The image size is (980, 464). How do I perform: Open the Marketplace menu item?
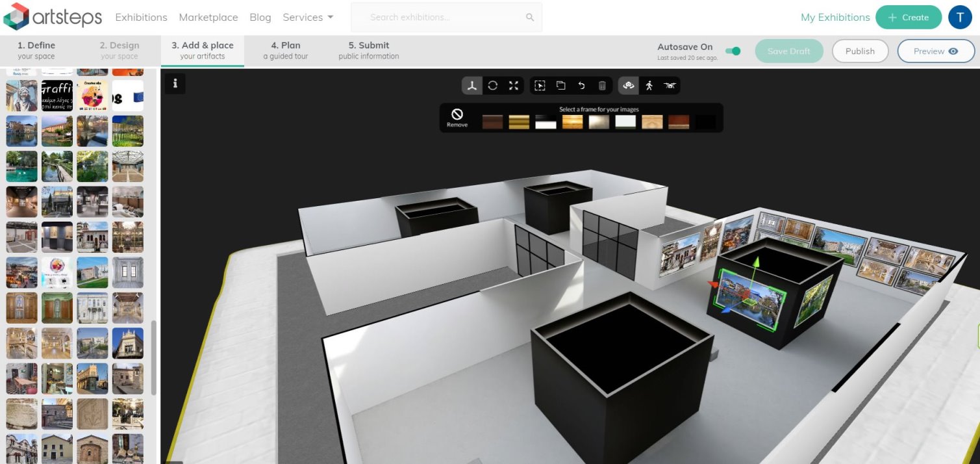[x=208, y=18]
